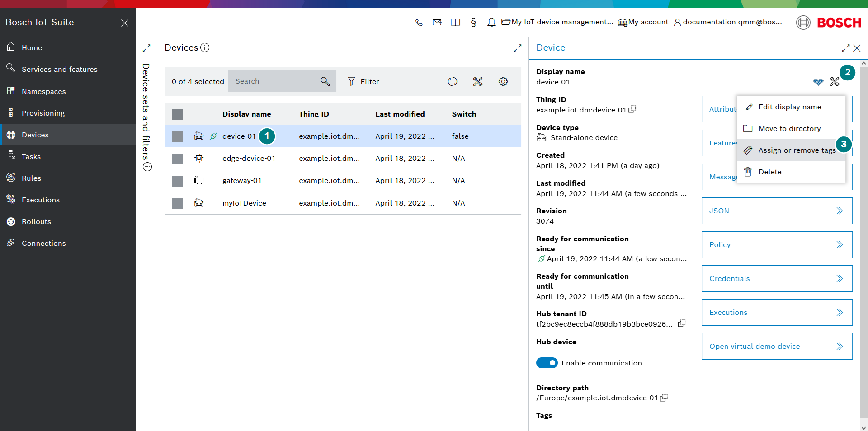This screenshot has height=431, width=868.
Task: Choose Assign or remove tags
Action: pos(791,150)
